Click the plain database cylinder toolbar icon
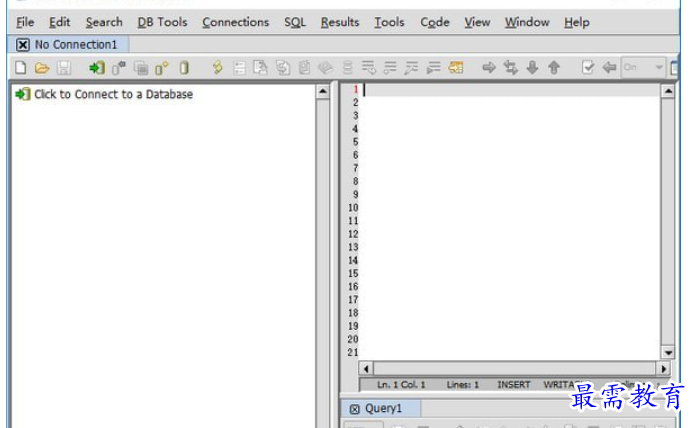The height and width of the screenshot is (428, 693). pyautogui.click(x=184, y=68)
